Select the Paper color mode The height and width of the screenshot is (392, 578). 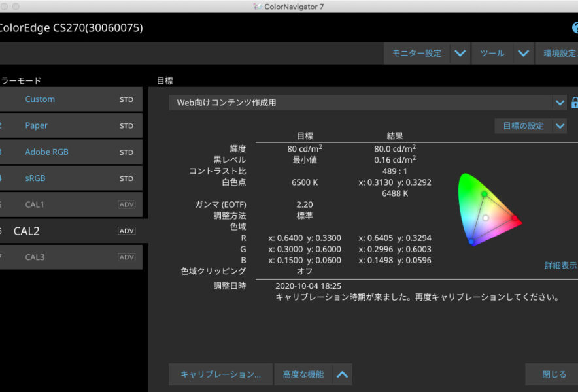(71, 125)
